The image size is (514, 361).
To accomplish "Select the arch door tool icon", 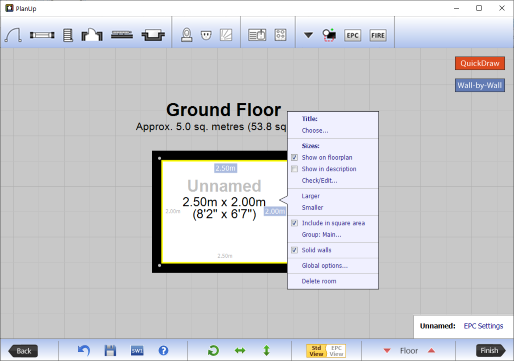I will pos(13,35).
